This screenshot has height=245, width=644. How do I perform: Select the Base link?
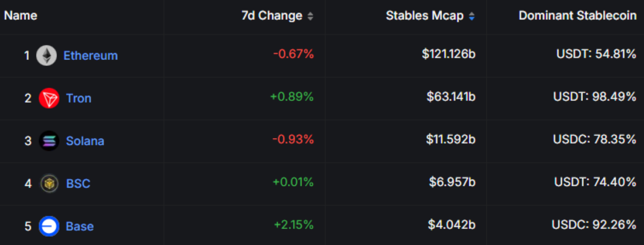(x=80, y=226)
